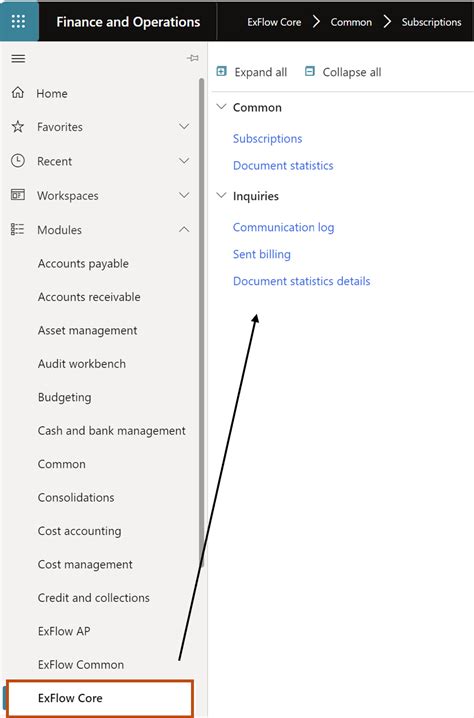Expand the Favorites chevron
Screen dimensions: 474x718
pos(184,126)
